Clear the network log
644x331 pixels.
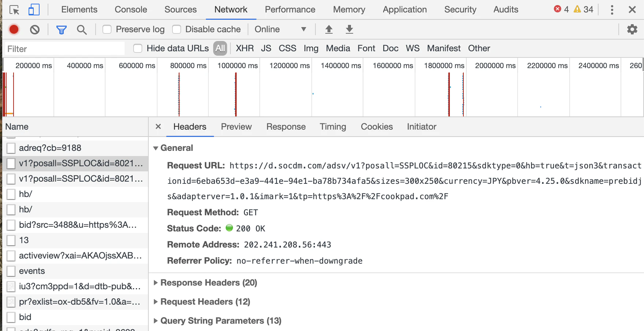[35, 29]
